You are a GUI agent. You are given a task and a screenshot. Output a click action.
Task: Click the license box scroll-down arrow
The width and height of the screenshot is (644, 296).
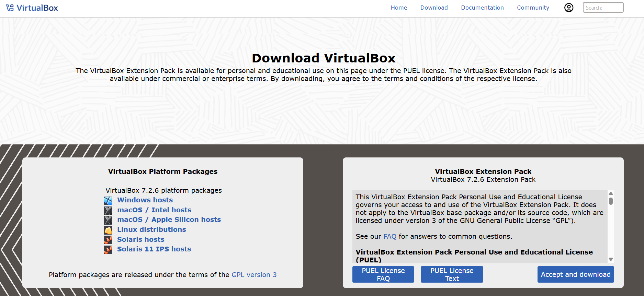coord(611,259)
